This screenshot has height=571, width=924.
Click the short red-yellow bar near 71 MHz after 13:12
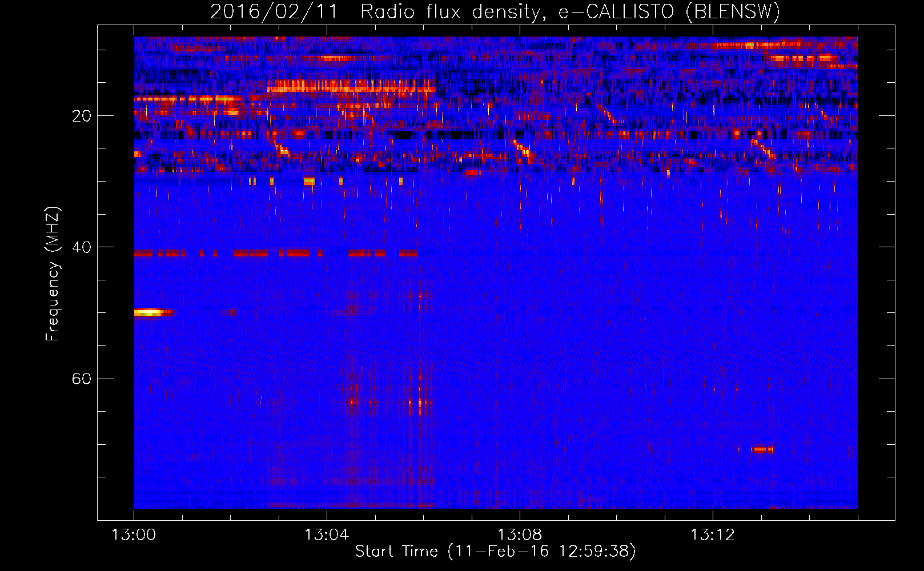(762, 450)
